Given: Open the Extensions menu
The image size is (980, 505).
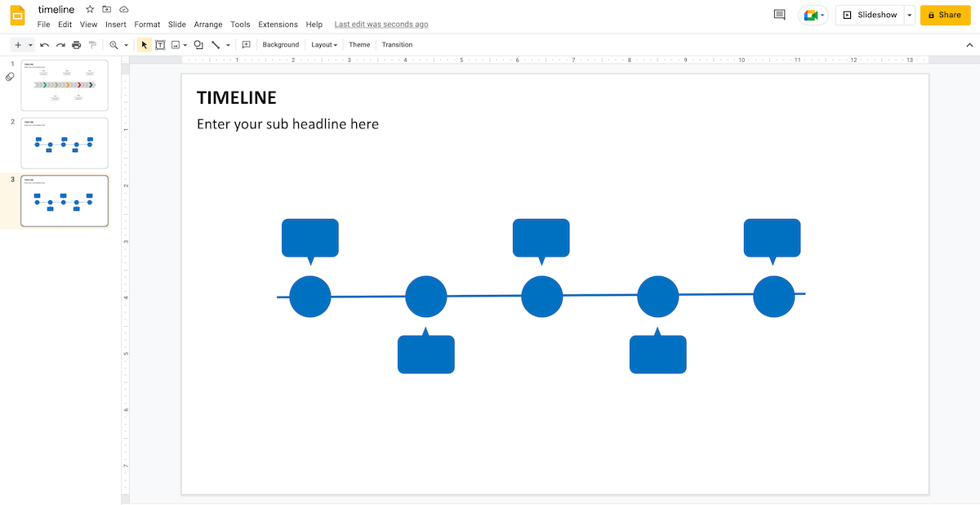Looking at the screenshot, I should coord(278,25).
